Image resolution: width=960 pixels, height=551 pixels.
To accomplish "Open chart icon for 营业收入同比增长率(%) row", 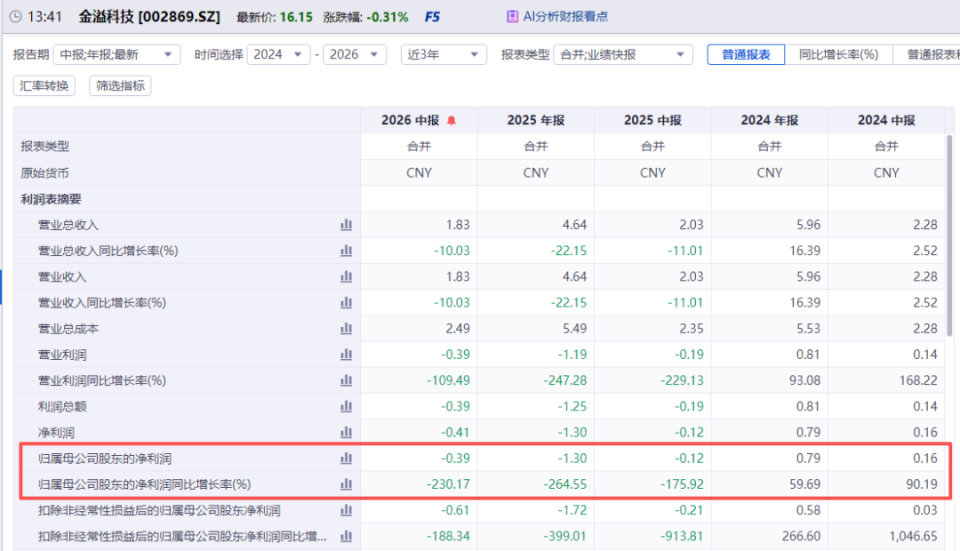I will click(x=346, y=302).
